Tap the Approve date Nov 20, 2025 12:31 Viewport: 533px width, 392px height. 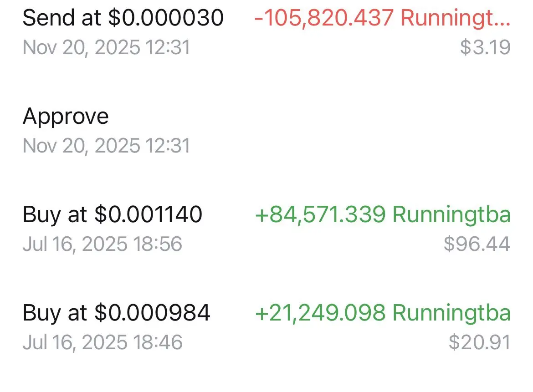(x=107, y=146)
